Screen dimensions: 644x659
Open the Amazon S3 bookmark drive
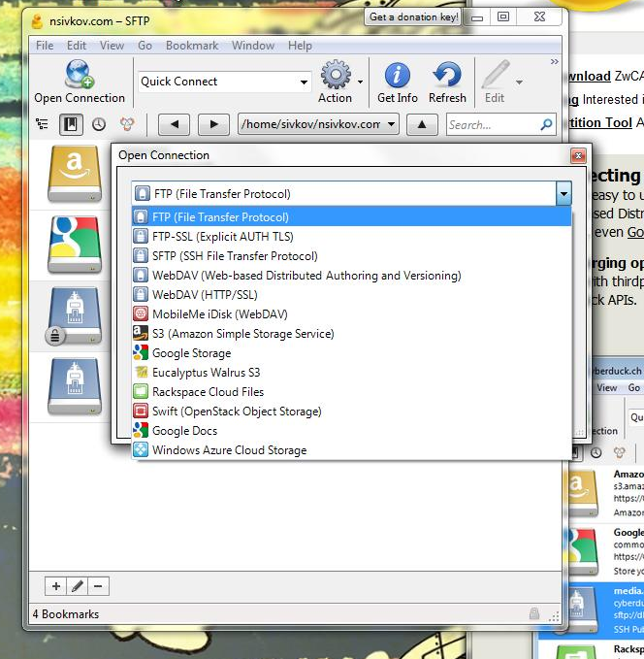pos(75,174)
